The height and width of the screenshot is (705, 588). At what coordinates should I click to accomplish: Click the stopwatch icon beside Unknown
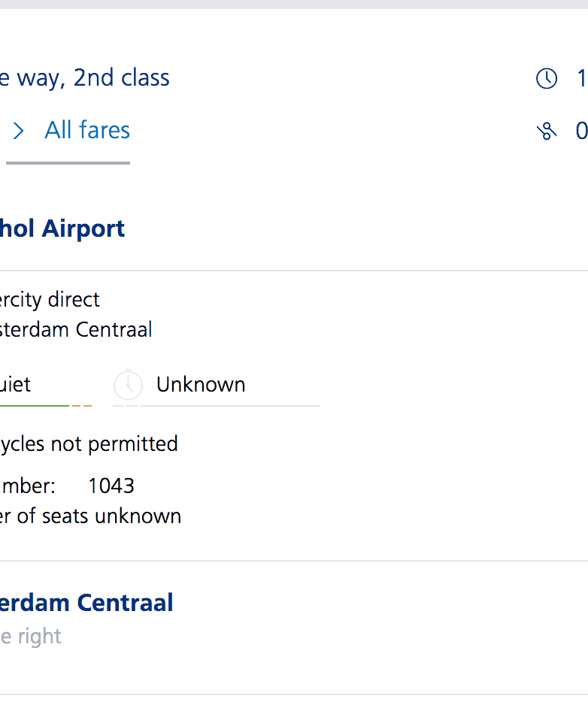click(x=129, y=385)
